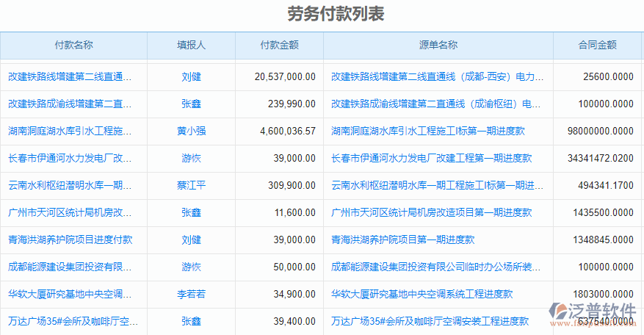
Task: Open 湖南洞庭湖水库引水工程施 payment name link
Action: 70,131
